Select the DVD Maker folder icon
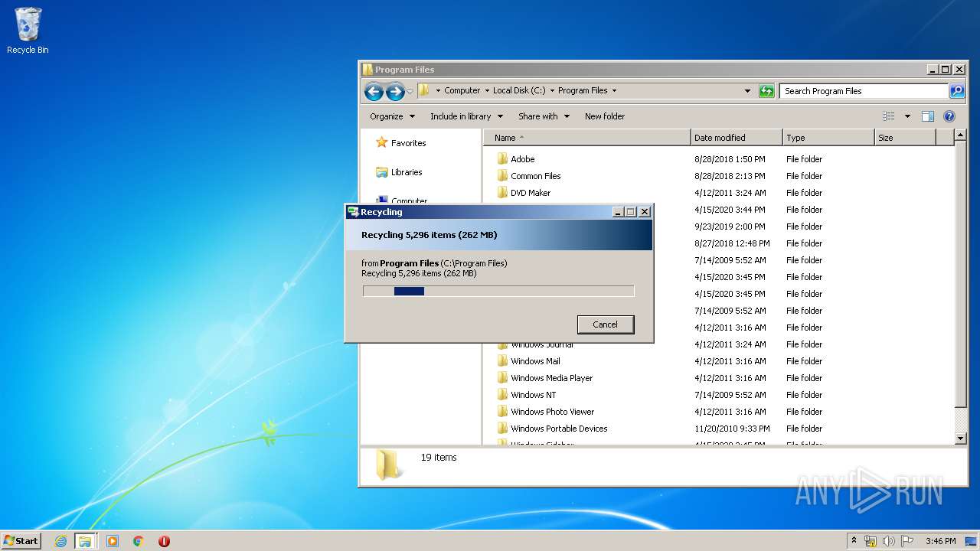This screenshot has width=980, height=551. tap(502, 193)
